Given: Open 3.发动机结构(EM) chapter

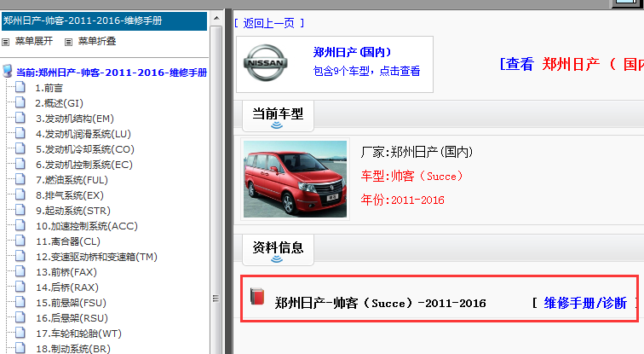Looking at the screenshot, I should coord(74,119).
